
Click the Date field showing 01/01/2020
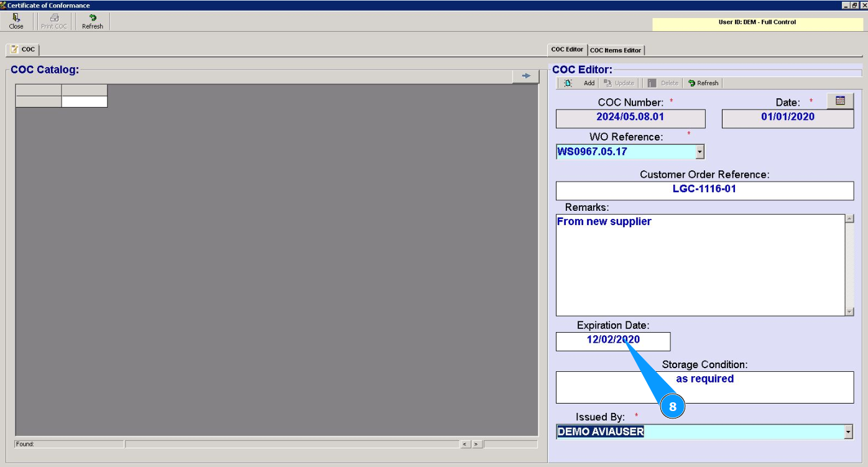click(788, 119)
